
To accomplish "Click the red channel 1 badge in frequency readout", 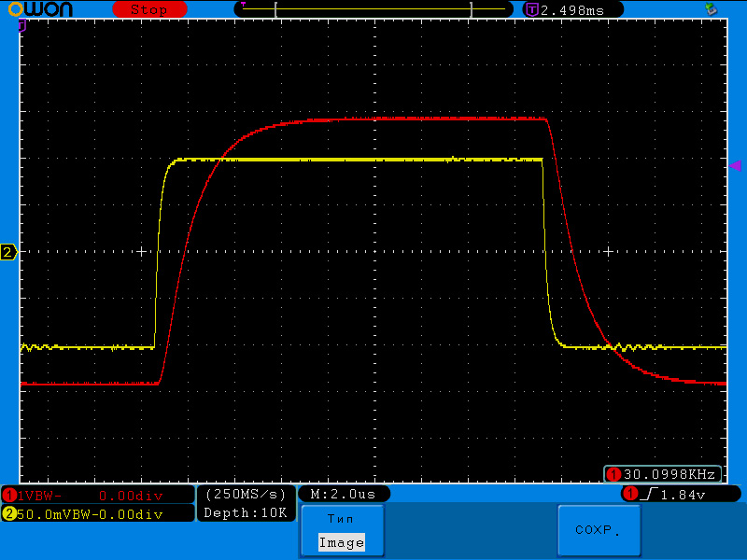I will pyautogui.click(x=613, y=474).
